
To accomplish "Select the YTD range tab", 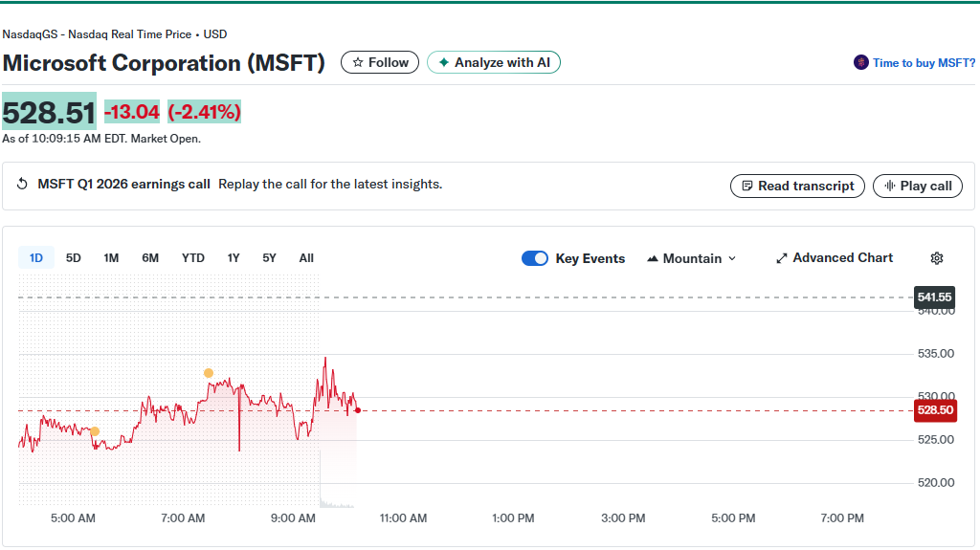I will click(x=193, y=258).
